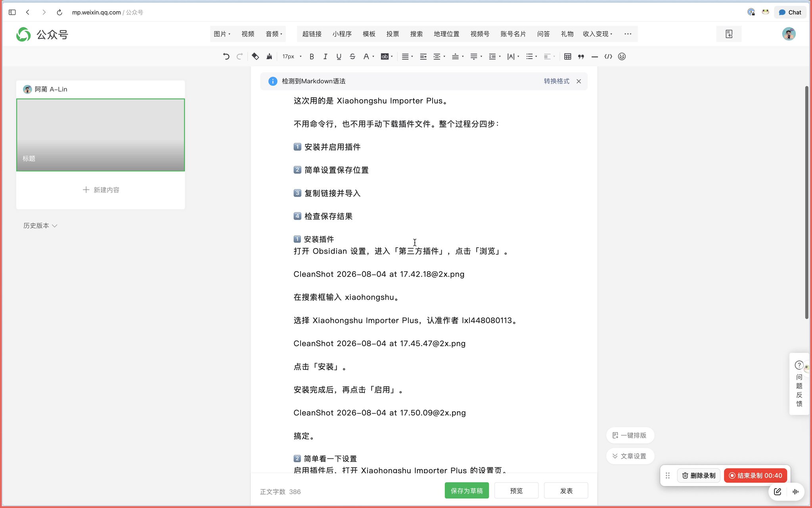Toggle strikethrough formatting
Viewport: 812px width, 508px height.
(x=352, y=56)
